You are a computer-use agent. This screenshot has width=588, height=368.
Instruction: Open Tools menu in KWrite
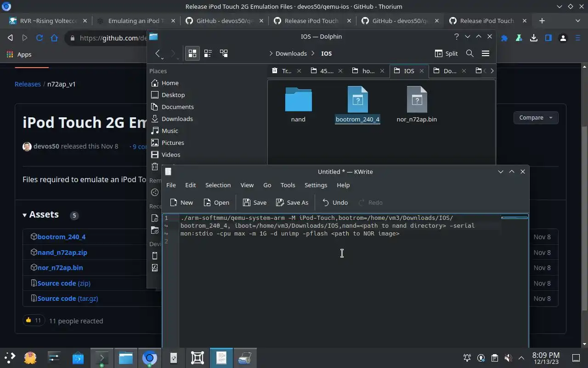point(288,185)
